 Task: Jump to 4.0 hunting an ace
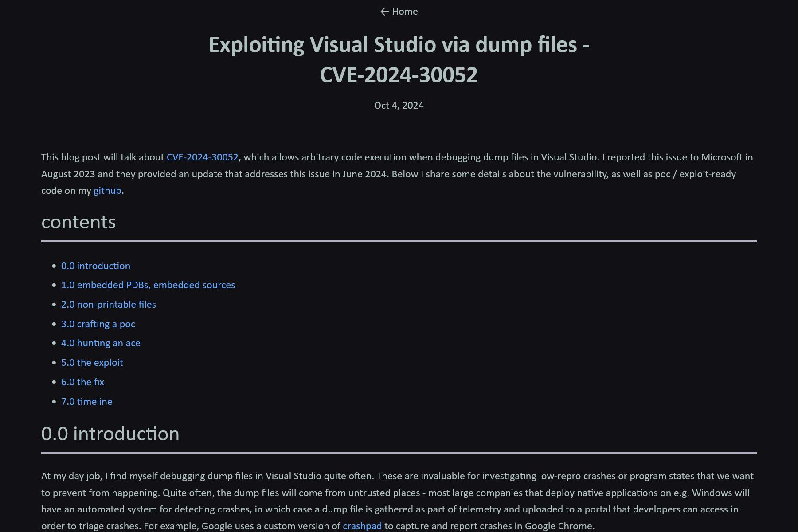pos(101,343)
